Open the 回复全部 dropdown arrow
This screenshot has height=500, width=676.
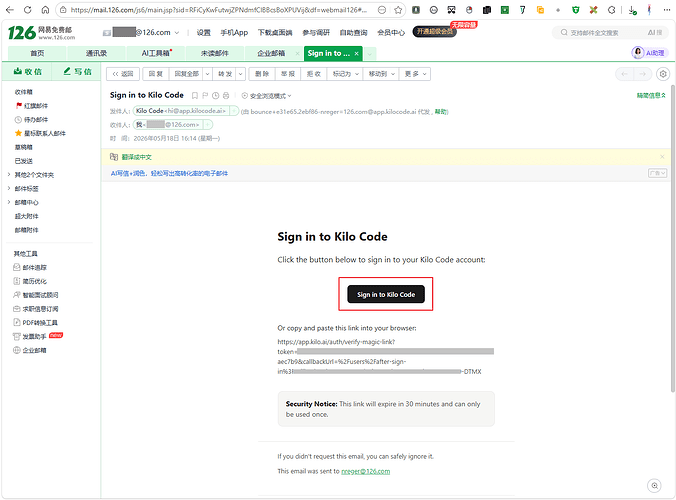click(207, 74)
